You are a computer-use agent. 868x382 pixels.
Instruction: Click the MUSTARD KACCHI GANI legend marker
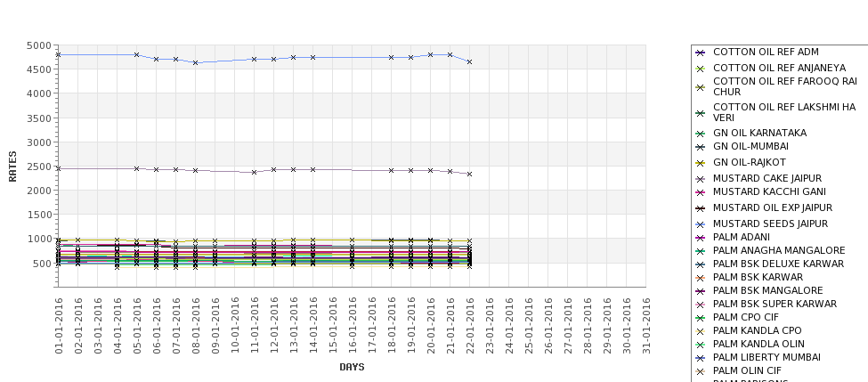pos(701,192)
